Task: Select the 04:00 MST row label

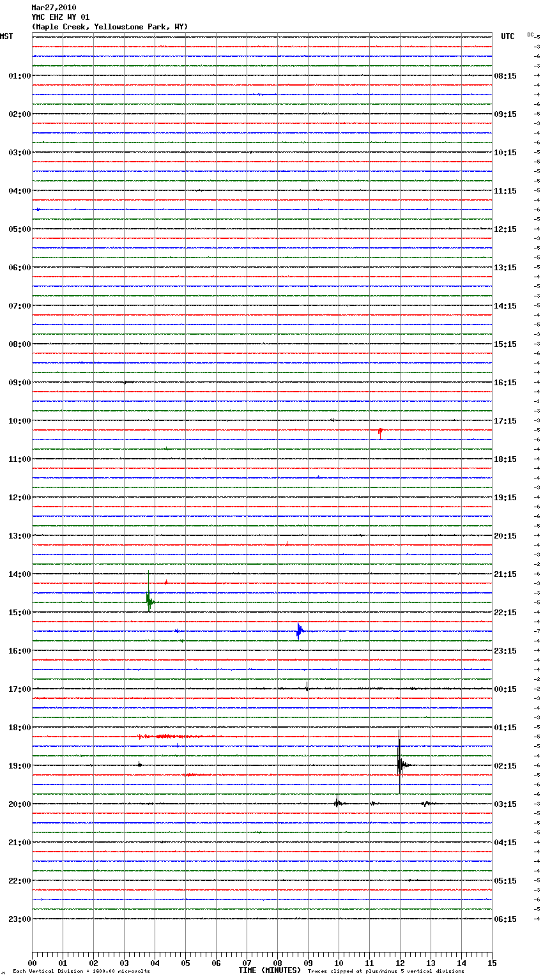Action: coord(20,191)
